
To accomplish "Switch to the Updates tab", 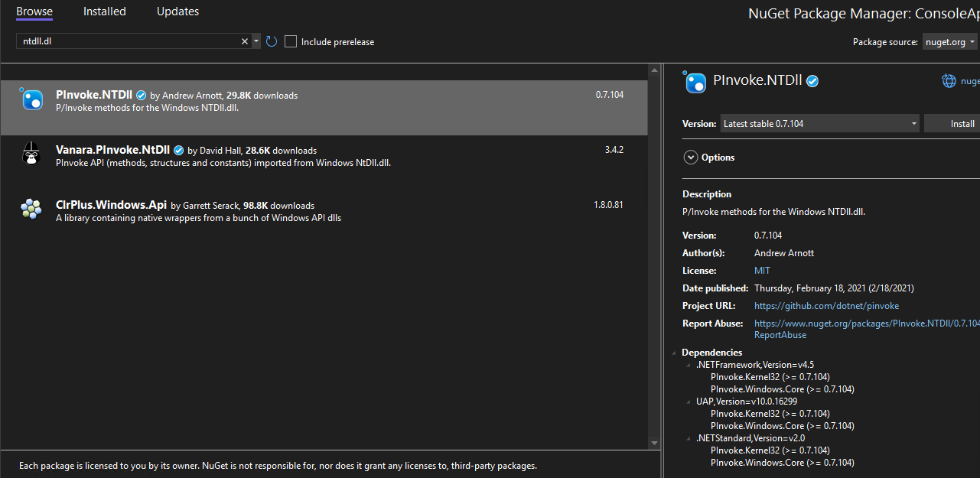I will (x=177, y=11).
